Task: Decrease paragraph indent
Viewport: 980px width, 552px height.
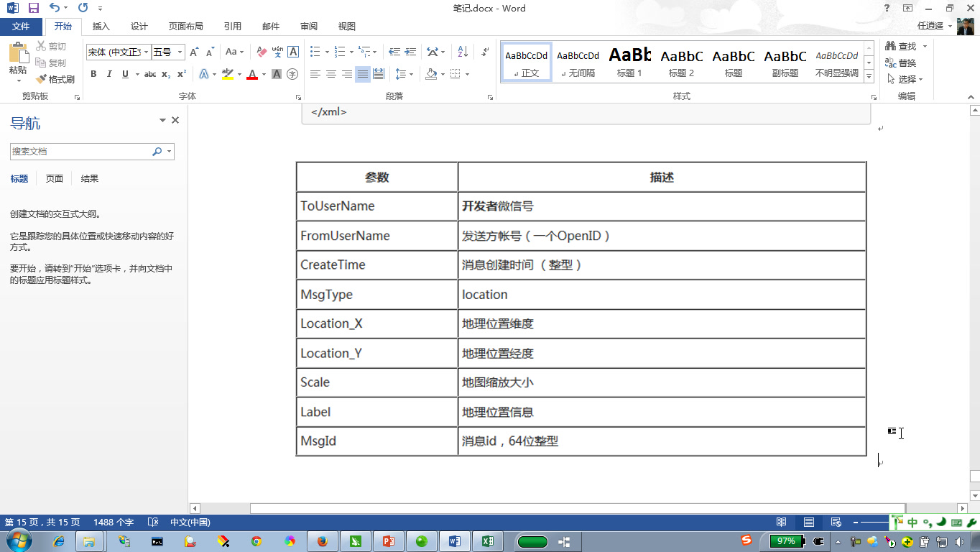Action: (394, 52)
